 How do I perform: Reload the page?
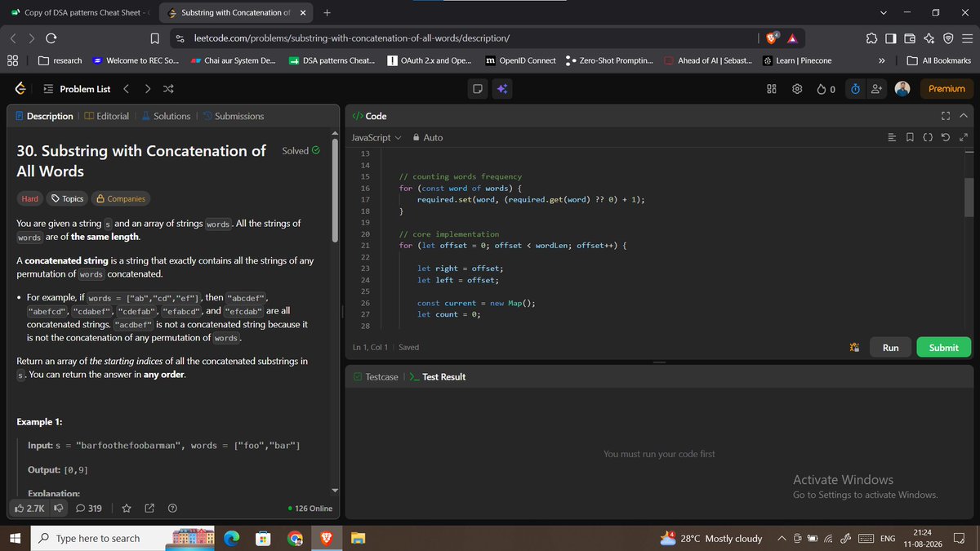point(51,38)
